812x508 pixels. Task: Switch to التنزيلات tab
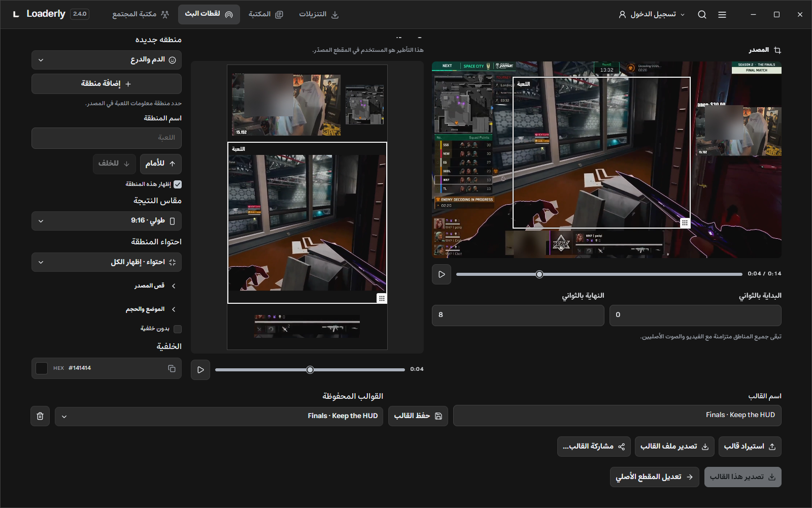[x=319, y=14]
